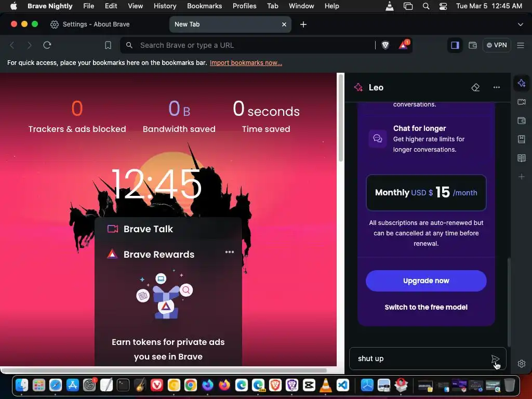Viewport: 532px width, 399px height.
Task: Select the Monthly USD 15 plan
Action: [426, 192]
